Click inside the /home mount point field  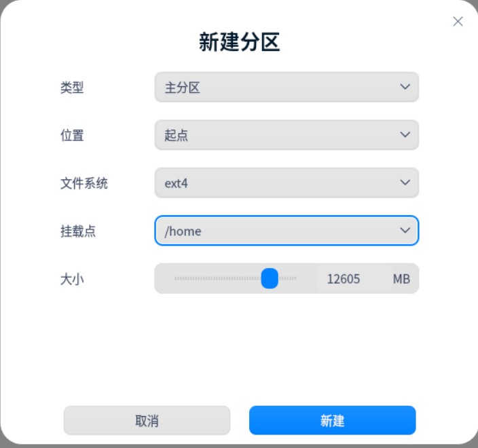coord(272,231)
